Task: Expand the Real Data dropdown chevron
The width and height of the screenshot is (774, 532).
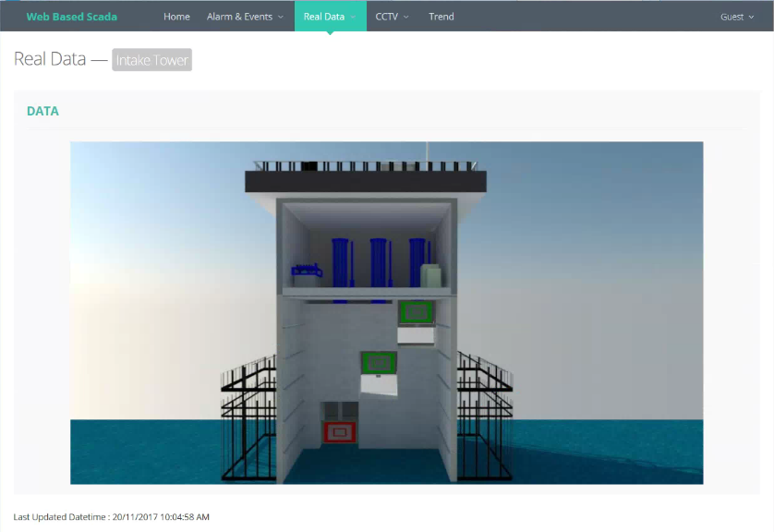Action: click(x=353, y=17)
